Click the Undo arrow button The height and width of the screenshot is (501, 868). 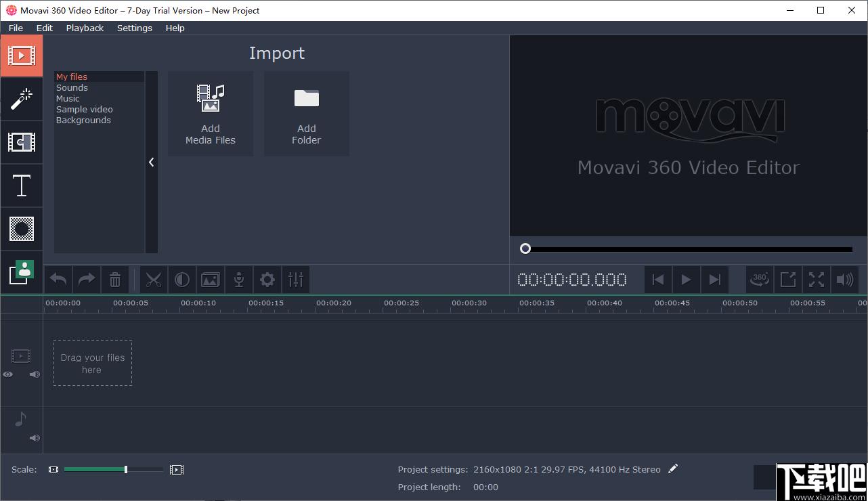point(58,280)
